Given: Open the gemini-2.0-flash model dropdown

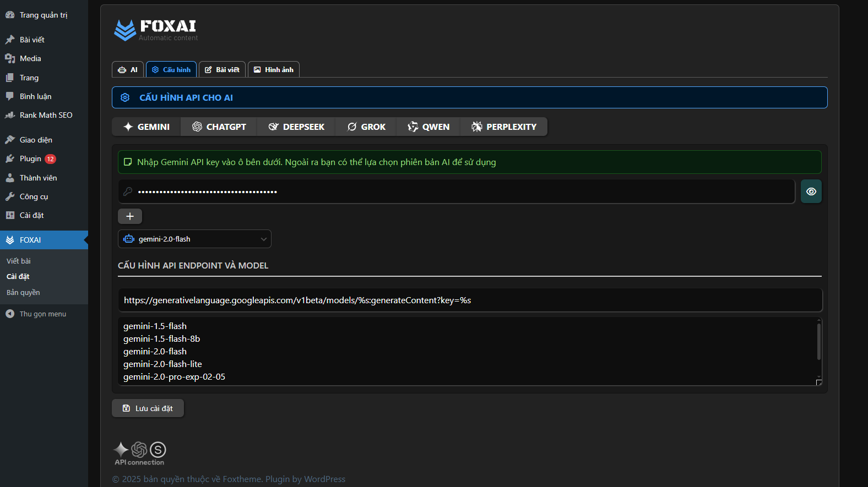Looking at the screenshot, I should coord(194,239).
